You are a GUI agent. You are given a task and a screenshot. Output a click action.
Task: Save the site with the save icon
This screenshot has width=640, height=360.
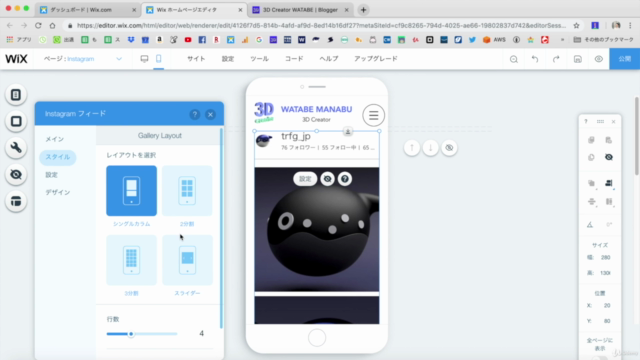pos(578,59)
